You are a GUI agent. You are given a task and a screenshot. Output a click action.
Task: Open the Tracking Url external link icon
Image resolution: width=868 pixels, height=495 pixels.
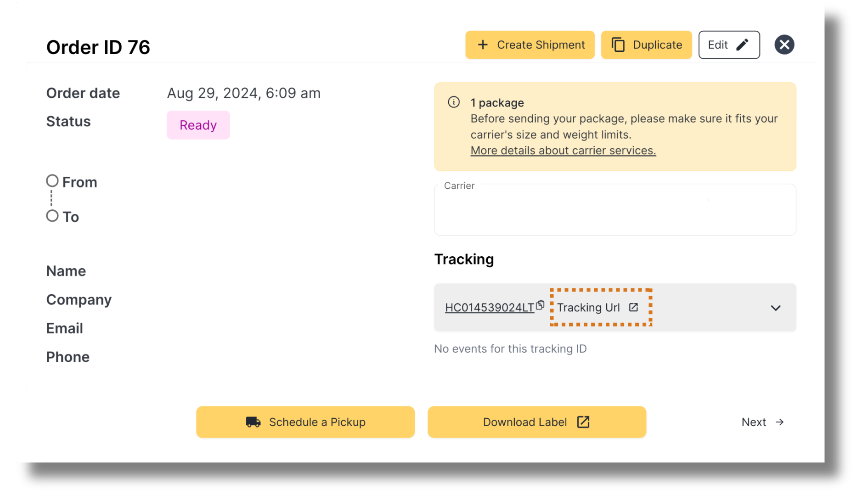tap(634, 308)
